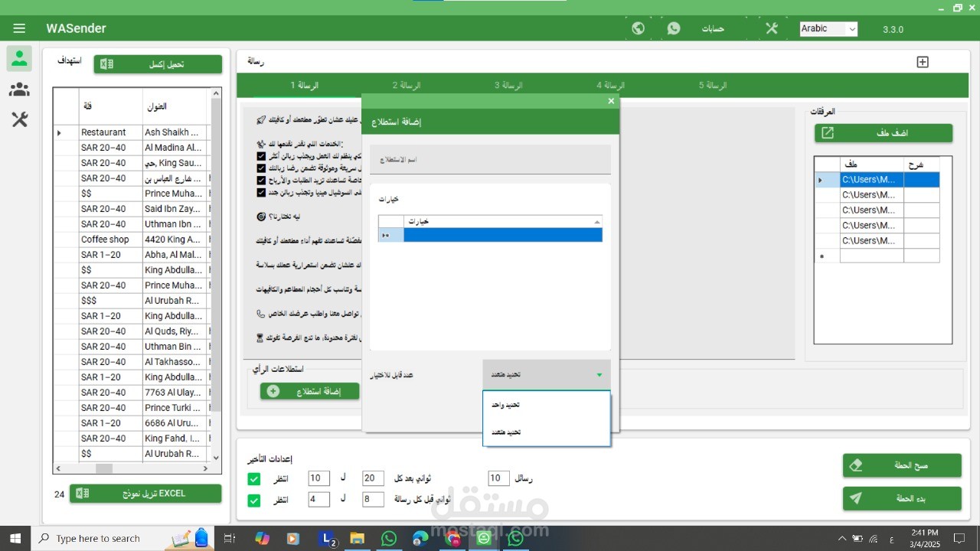The width and height of the screenshot is (980, 551).
Task: Click the $$$ category cell
Action: [x=110, y=301]
